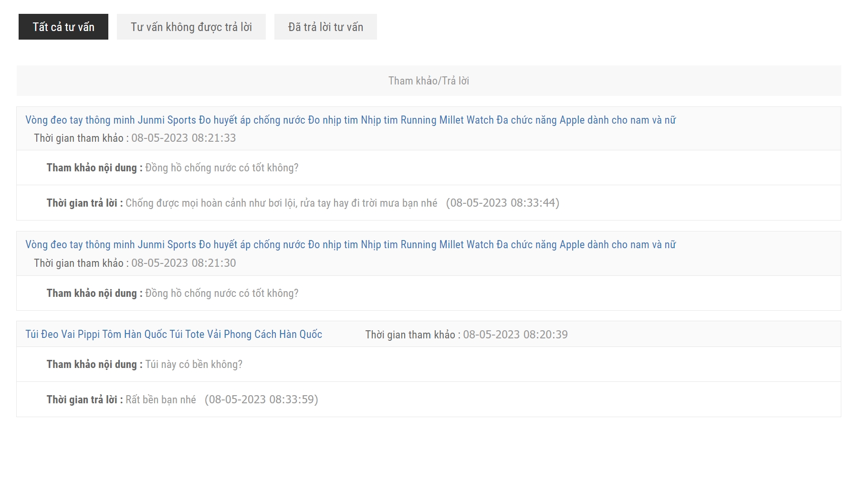Click "Tham khảo nội dung" label in bag entry
The width and height of the screenshot is (858, 504).
tap(94, 364)
